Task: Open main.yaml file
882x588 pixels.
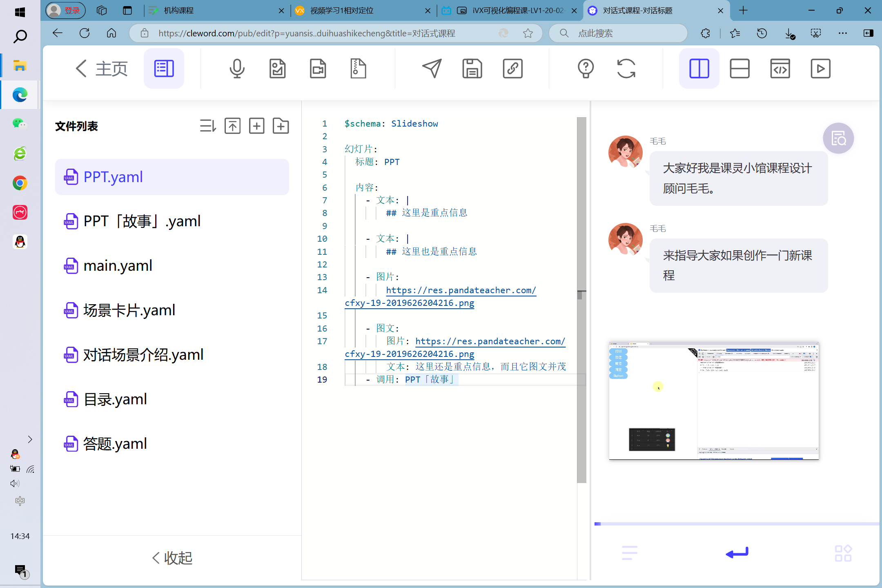Action: pos(172,266)
